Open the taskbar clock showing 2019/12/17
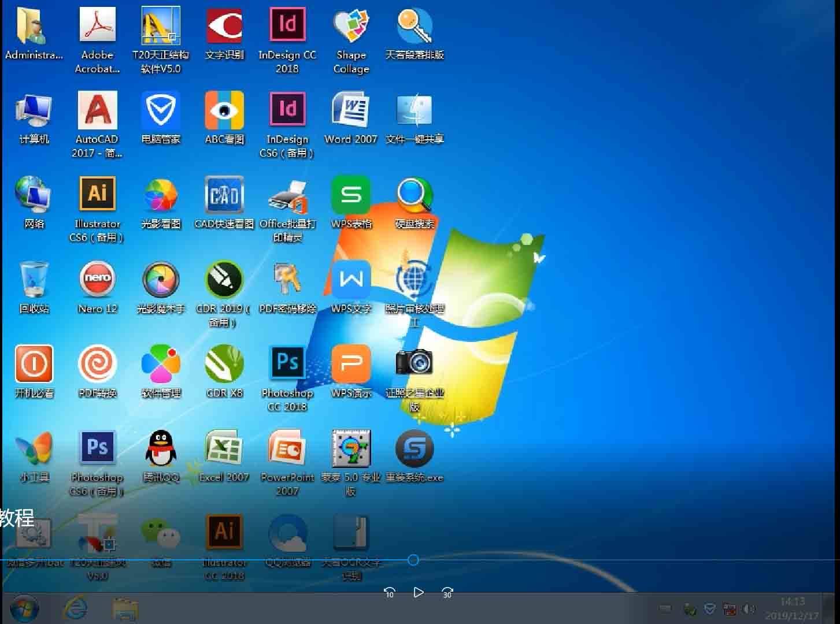 point(791,609)
